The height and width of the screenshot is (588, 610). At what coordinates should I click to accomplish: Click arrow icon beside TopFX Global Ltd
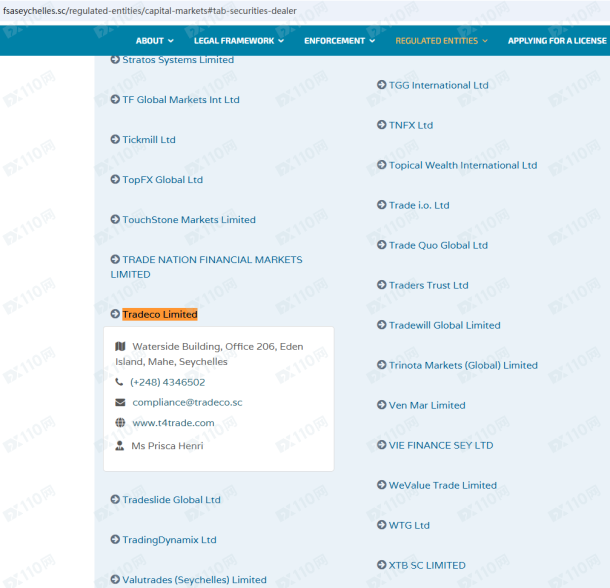115,179
